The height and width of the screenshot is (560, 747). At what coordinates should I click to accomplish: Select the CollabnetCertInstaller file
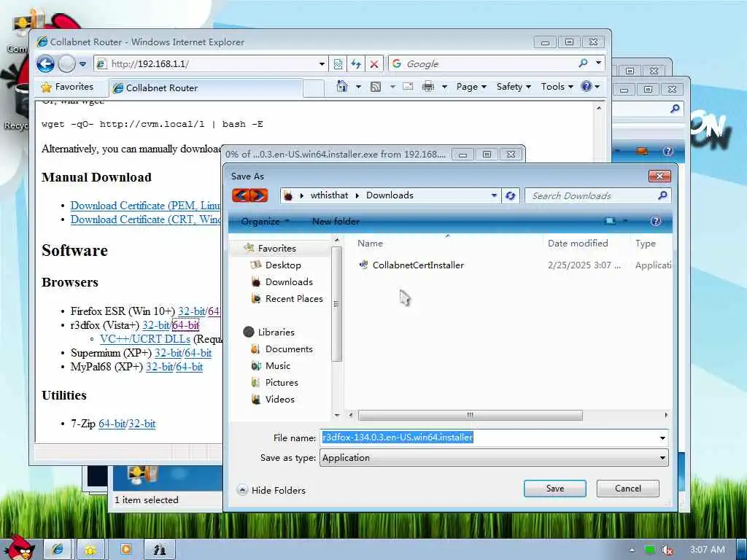tap(418, 265)
